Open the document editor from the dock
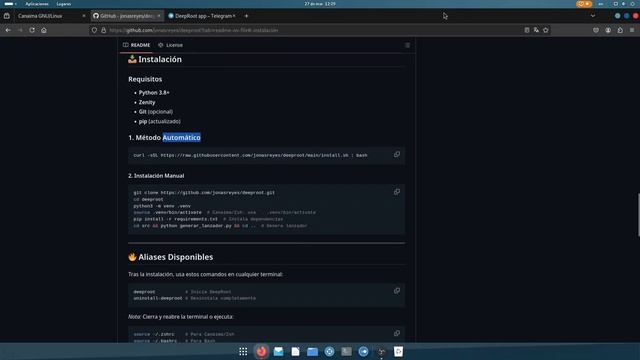Image resolution: width=640 pixels, height=360 pixels. click(x=296, y=351)
